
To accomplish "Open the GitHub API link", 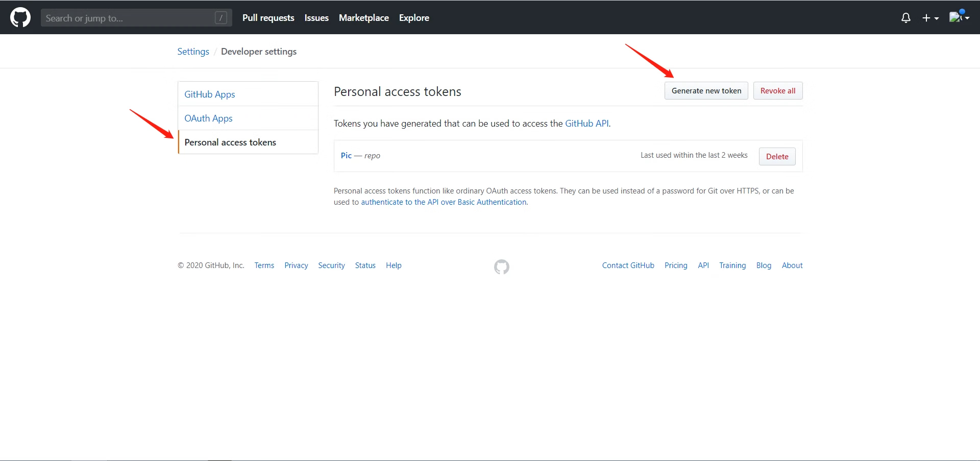I will pos(587,124).
